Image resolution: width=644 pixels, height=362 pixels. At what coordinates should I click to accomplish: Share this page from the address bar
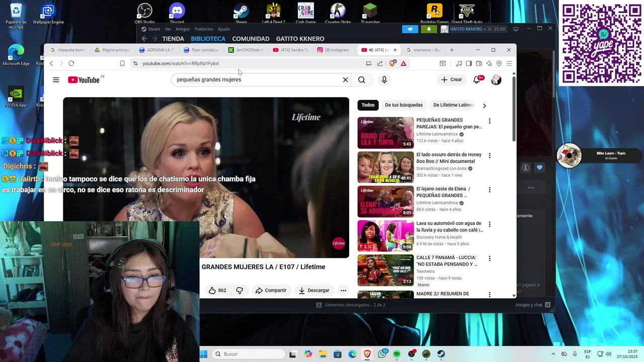click(x=380, y=63)
